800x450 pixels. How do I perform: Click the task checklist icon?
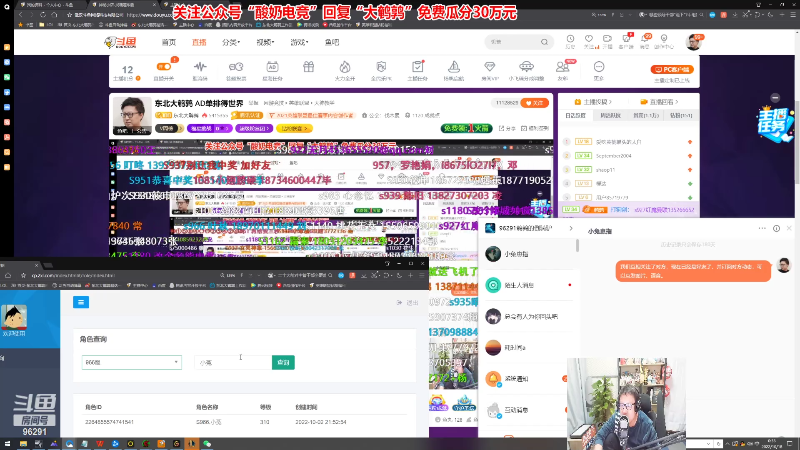[x=417, y=67]
